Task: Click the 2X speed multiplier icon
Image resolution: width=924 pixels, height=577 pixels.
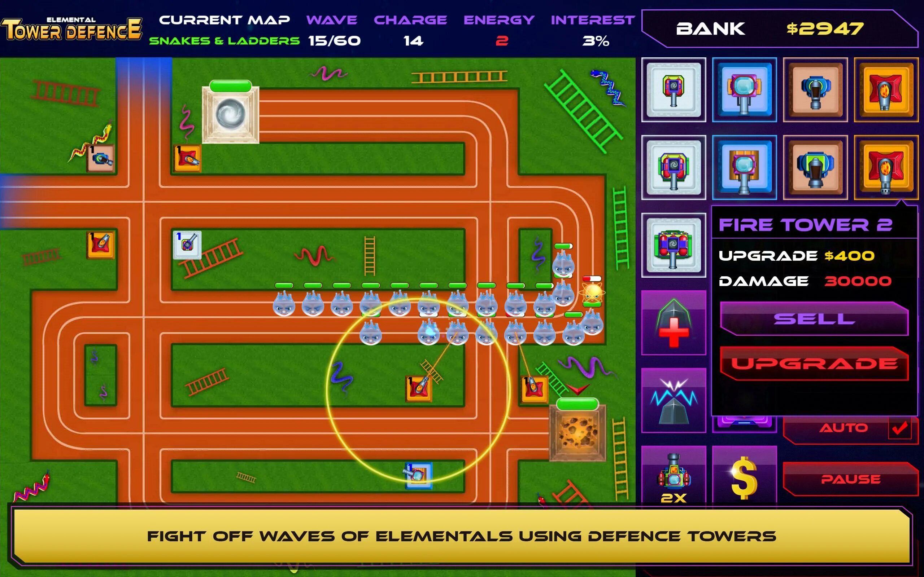Action: pyautogui.click(x=674, y=479)
